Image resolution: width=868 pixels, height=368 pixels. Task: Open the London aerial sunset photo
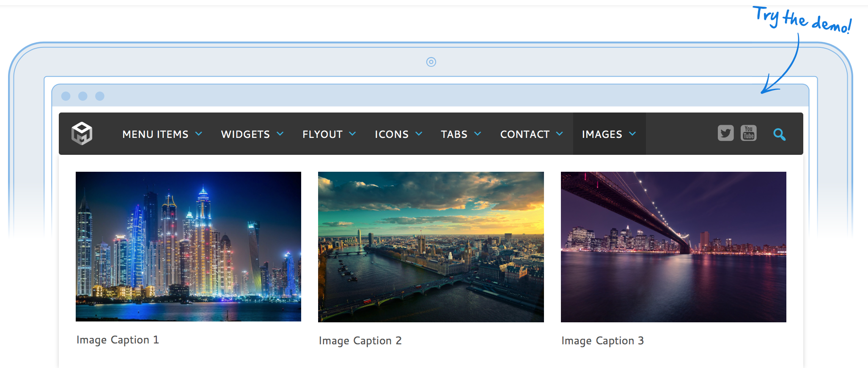coord(431,247)
